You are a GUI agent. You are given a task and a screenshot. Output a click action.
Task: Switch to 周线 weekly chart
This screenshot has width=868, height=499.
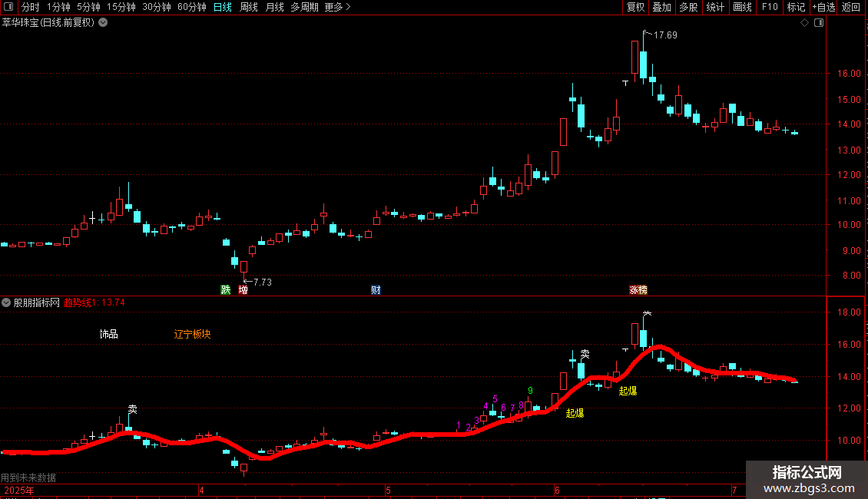pos(249,7)
